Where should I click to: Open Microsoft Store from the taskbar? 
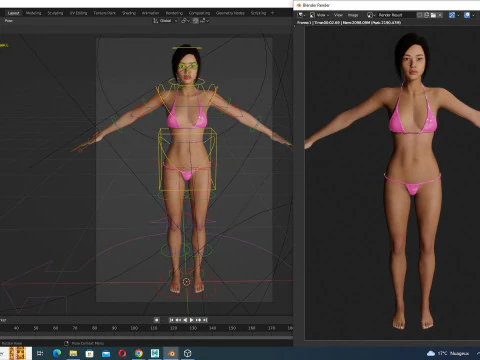pyautogui.click(x=89, y=353)
